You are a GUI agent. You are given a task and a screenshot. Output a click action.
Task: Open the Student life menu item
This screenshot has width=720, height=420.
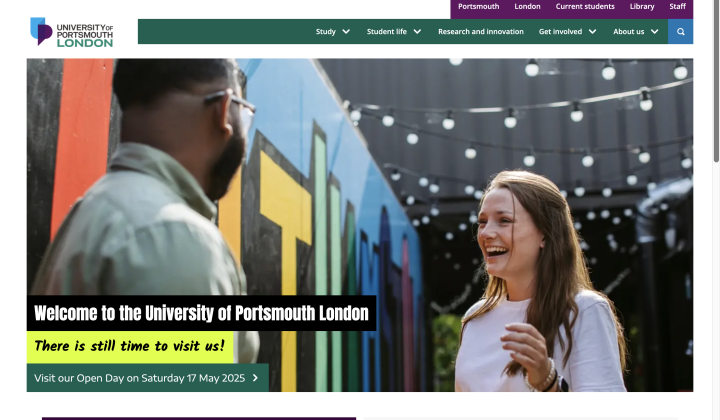point(387,32)
